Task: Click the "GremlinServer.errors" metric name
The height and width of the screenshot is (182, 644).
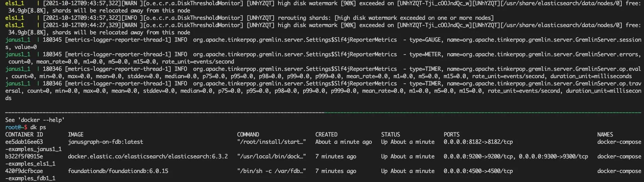Action: [606, 54]
